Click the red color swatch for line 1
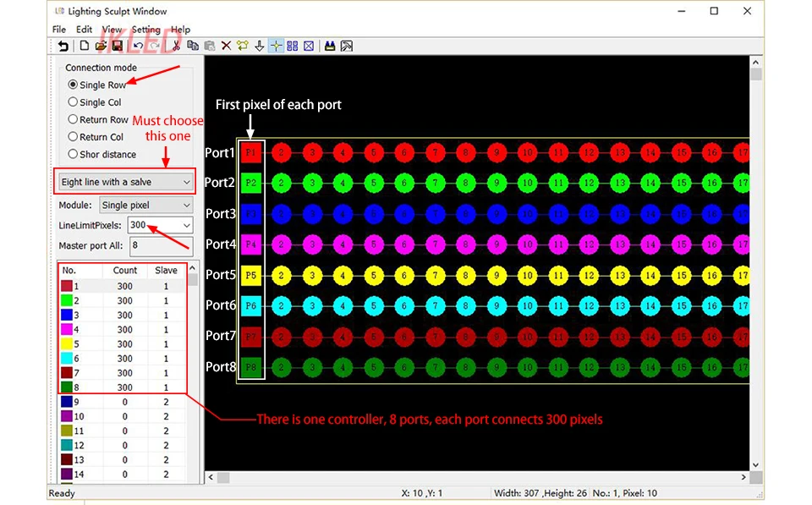This screenshot has width=812, height=505. click(x=67, y=286)
